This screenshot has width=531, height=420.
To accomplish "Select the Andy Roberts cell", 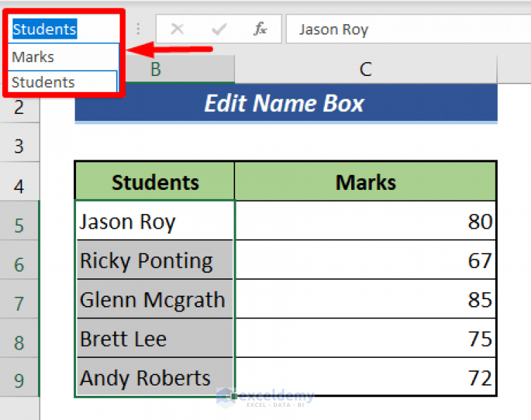I will (x=155, y=376).
